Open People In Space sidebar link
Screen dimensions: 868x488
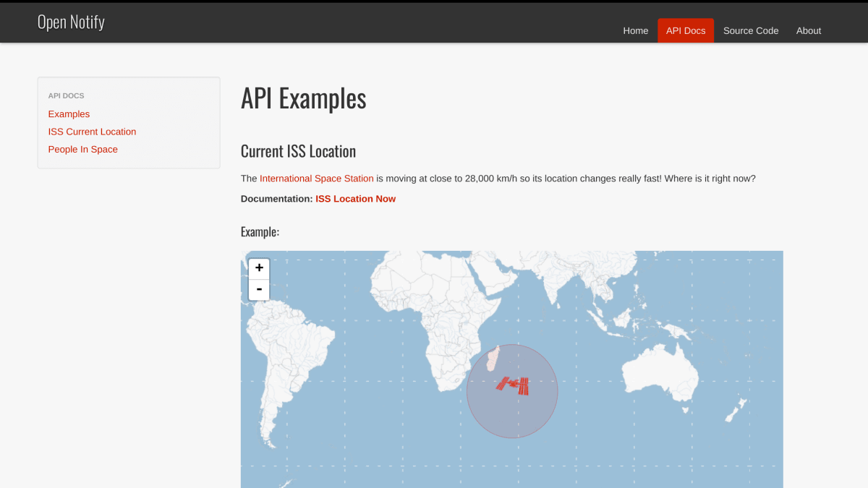click(x=82, y=149)
